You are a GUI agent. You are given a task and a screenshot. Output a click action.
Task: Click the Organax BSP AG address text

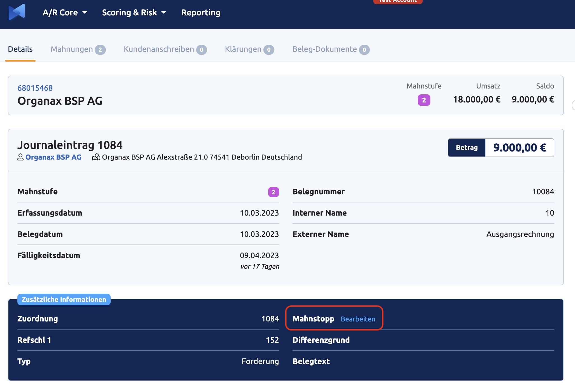(202, 157)
